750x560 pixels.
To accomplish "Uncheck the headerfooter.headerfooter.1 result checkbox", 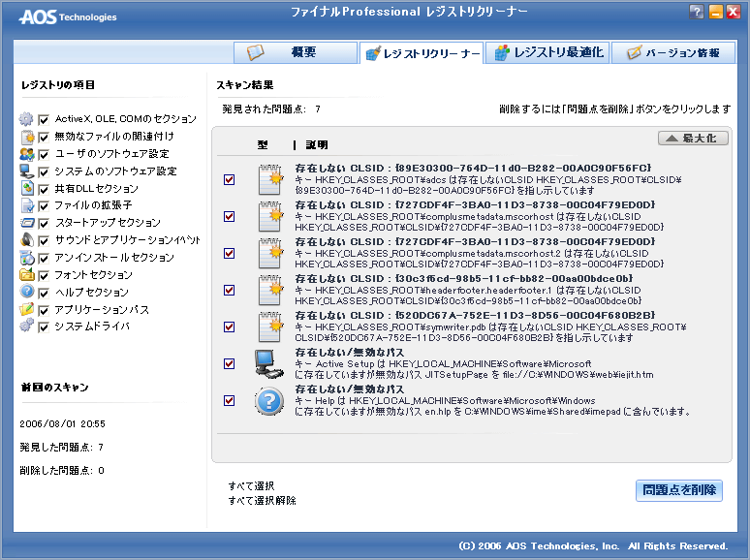I will [x=229, y=290].
